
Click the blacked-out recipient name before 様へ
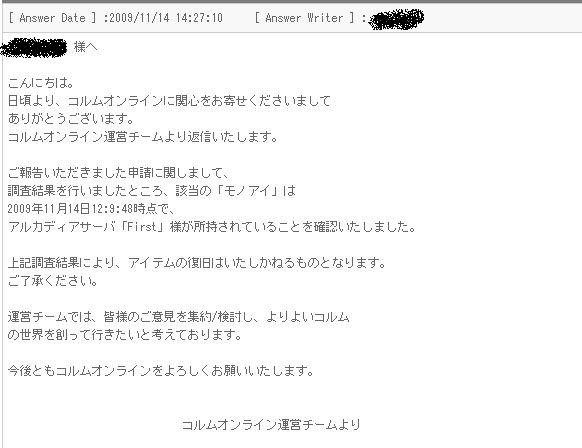tap(33, 48)
